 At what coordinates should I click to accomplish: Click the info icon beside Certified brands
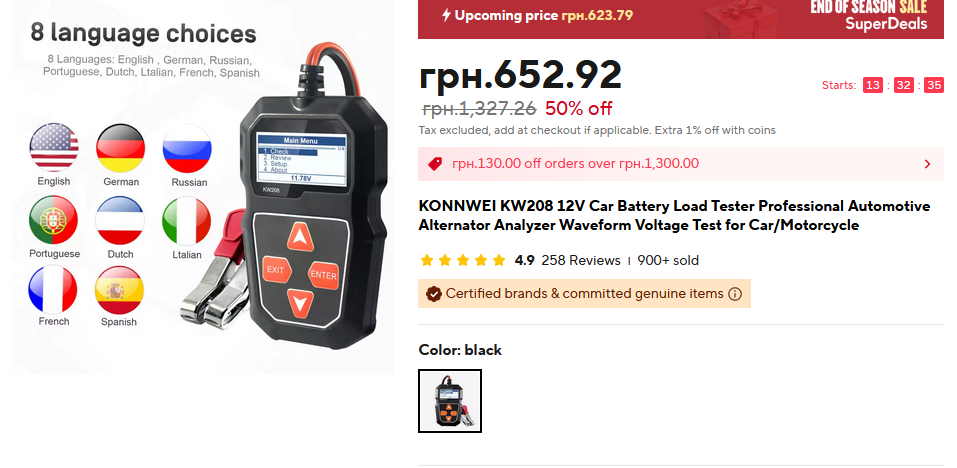(735, 294)
